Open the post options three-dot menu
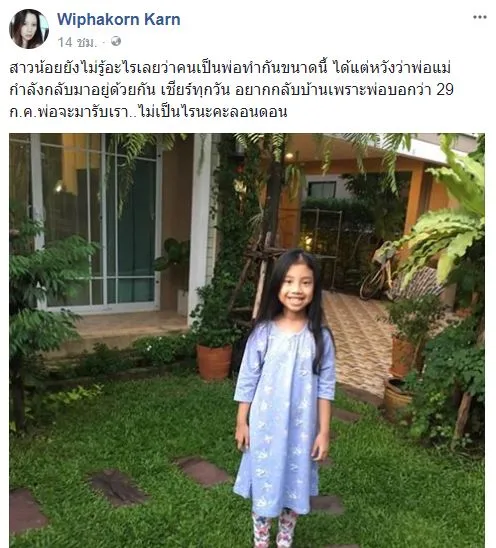Screen dimensions: 496x548 tap(480, 17)
